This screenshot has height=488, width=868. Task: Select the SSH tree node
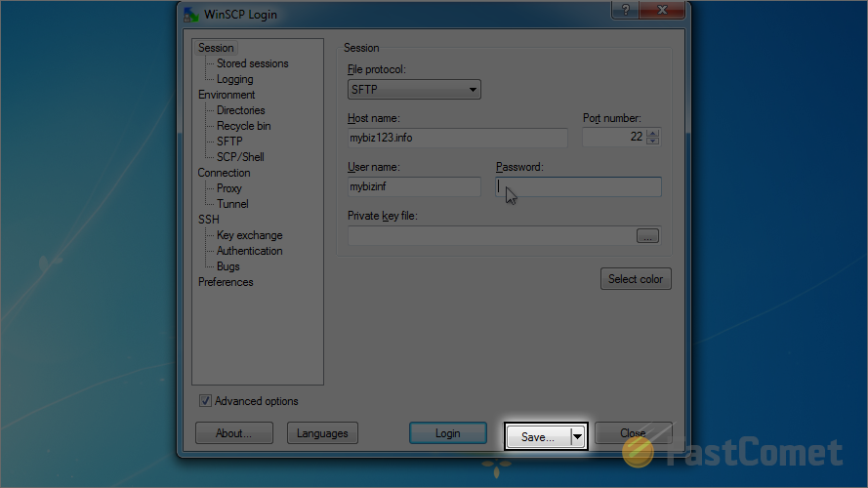pos(209,220)
